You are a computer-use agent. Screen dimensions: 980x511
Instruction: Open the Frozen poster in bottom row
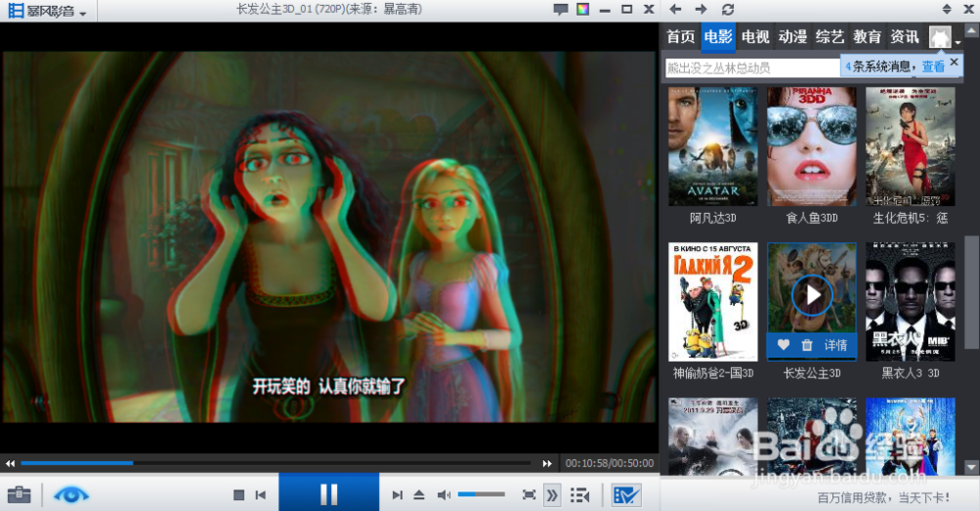(x=910, y=435)
